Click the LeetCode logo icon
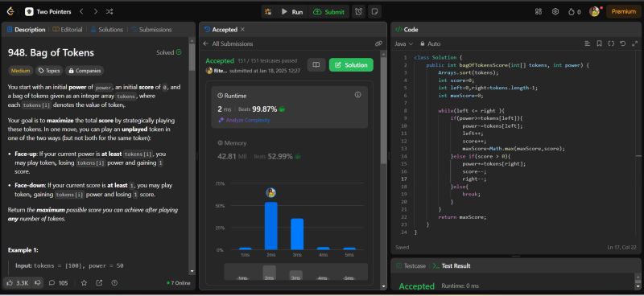 [x=10, y=11]
